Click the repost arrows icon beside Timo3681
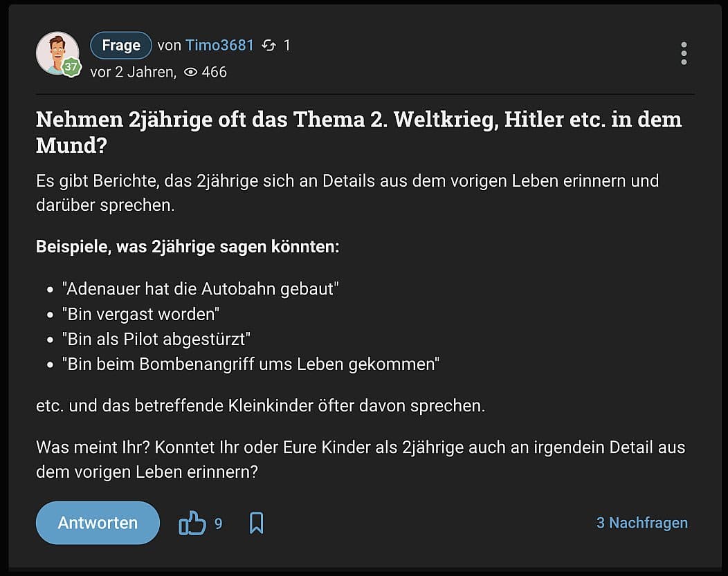 269,46
